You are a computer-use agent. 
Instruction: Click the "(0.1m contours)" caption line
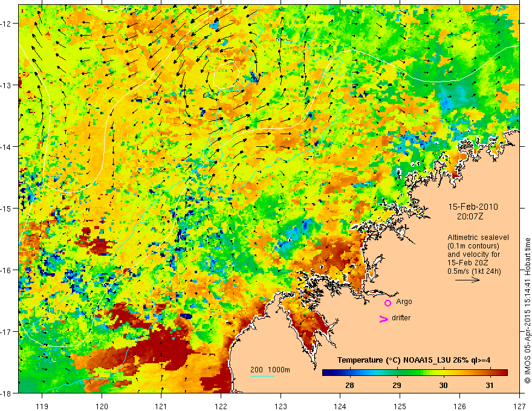473,246
